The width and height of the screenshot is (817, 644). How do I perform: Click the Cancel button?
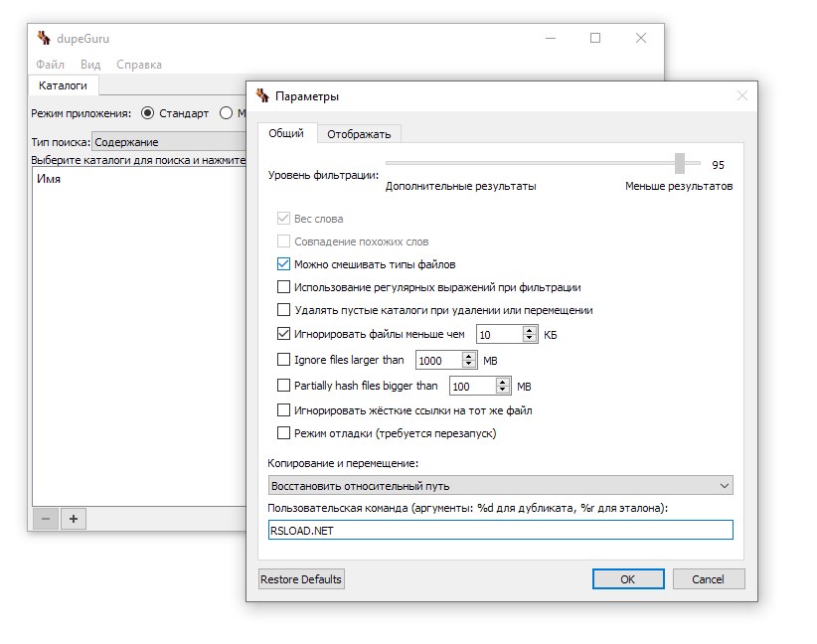(708, 578)
